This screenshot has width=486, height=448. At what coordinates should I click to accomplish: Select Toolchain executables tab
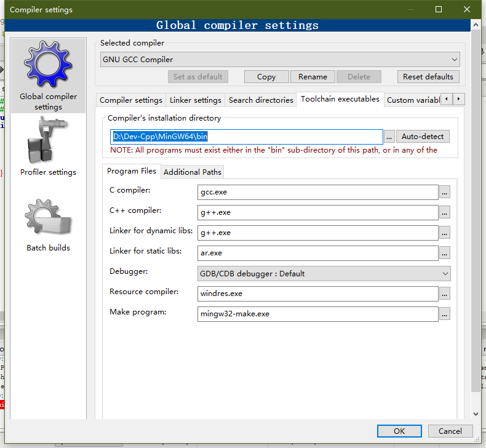tap(340, 99)
